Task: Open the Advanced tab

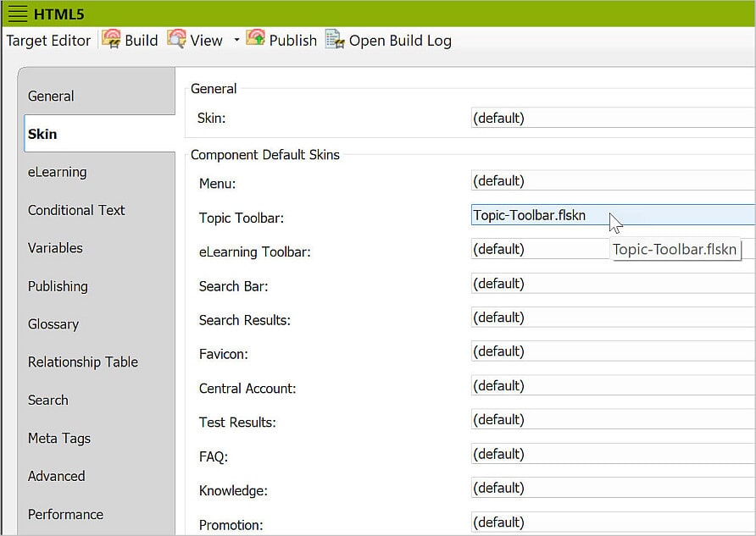Action: 56,476
